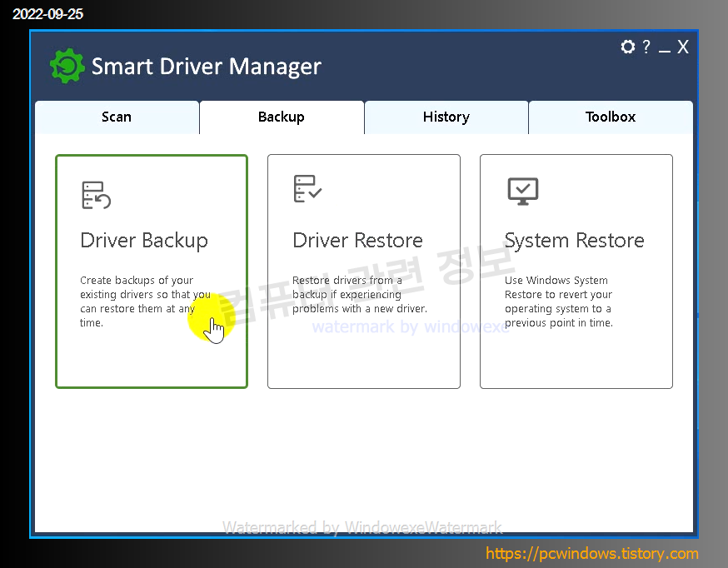Screen dimensions: 728x568
Task: Minimize the Smart Driver Manager window
Action: click(x=665, y=50)
